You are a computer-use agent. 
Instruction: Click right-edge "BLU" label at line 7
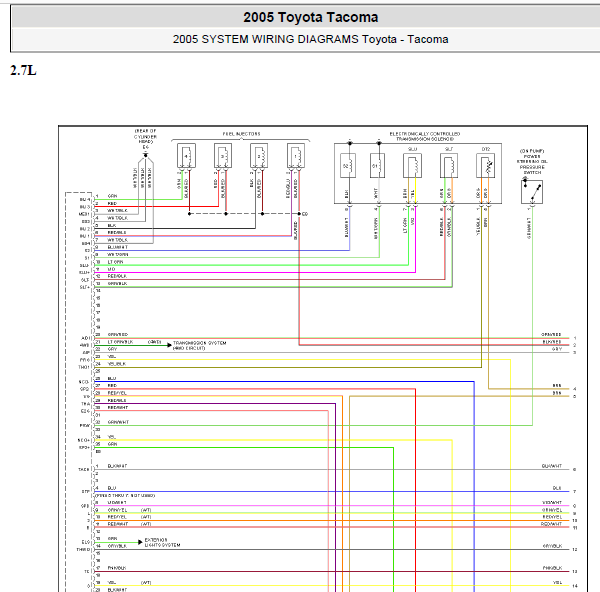pyautogui.click(x=557, y=488)
